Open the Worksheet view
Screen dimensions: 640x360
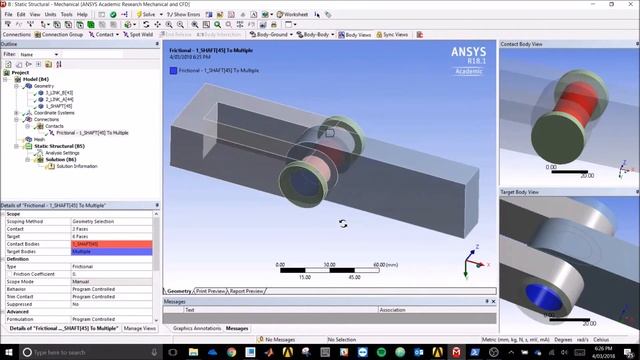(292, 14)
